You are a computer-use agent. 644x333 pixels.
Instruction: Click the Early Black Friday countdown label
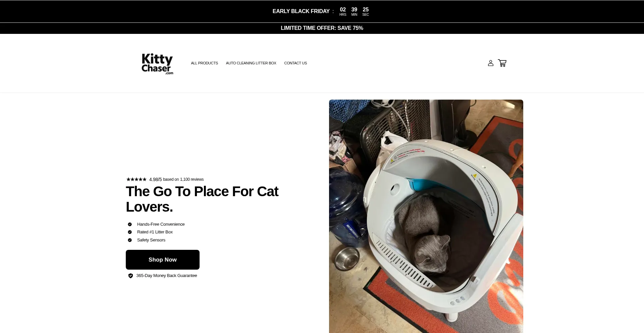point(301,11)
